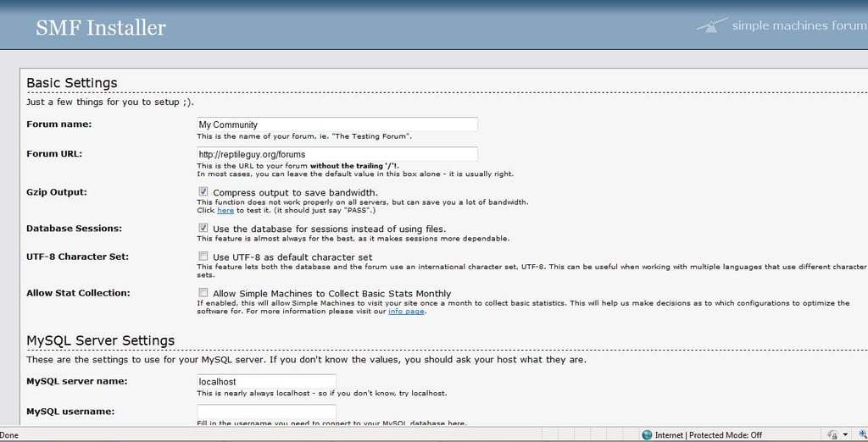Viewport: 868px width, 442px height.
Task: Click the 'MySQL server name:' label
Action: (x=76, y=381)
